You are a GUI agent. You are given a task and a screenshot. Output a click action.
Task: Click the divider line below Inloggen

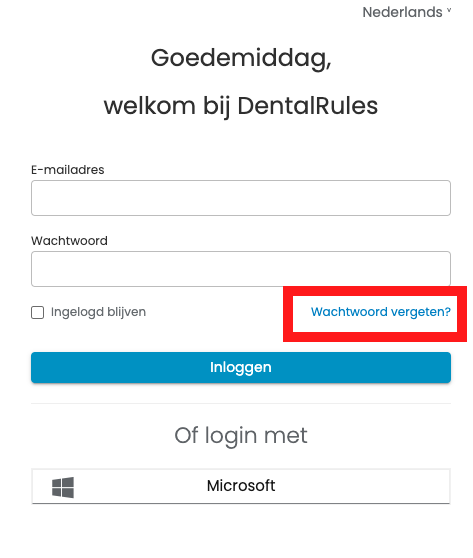click(x=241, y=404)
